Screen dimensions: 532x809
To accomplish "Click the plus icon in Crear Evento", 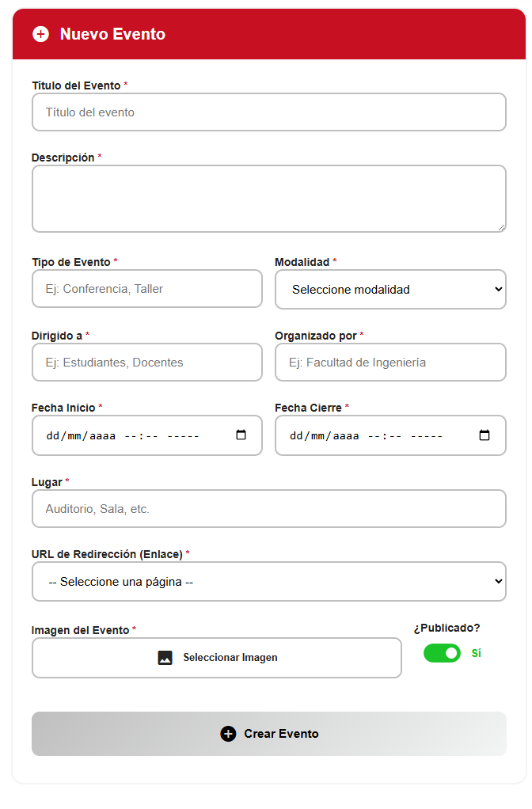I will pos(228,734).
